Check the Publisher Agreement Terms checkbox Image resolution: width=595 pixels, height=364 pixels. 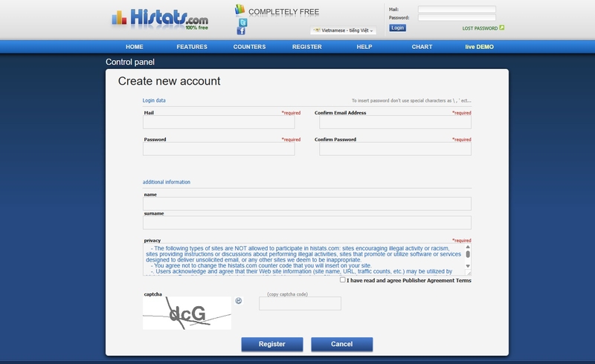point(343,280)
